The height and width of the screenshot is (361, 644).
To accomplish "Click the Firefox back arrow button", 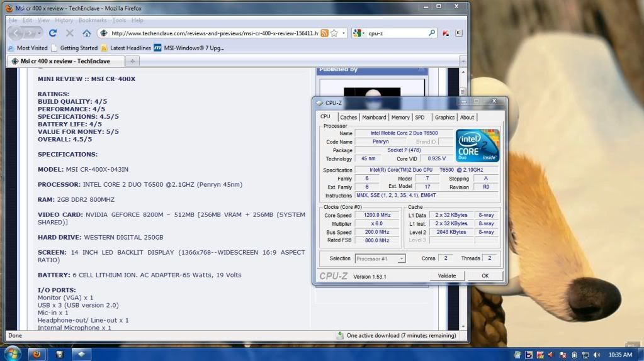I will click(x=16, y=33).
